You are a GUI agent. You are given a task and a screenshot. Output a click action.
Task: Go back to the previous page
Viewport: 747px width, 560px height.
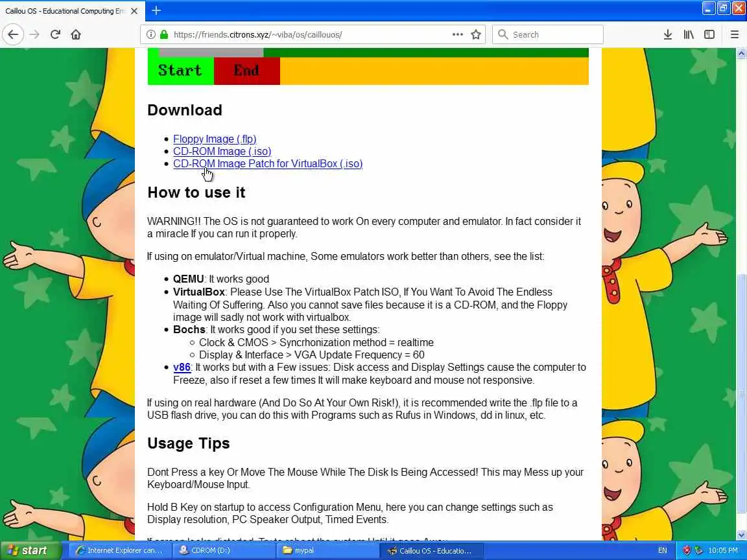click(x=13, y=34)
